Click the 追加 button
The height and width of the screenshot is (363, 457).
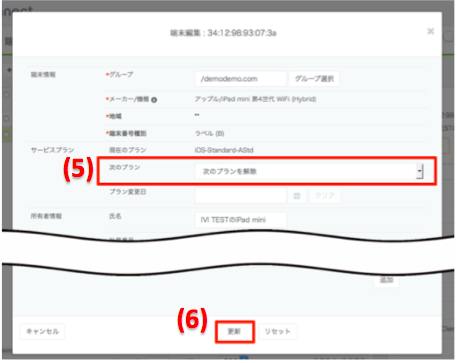tap(386, 280)
